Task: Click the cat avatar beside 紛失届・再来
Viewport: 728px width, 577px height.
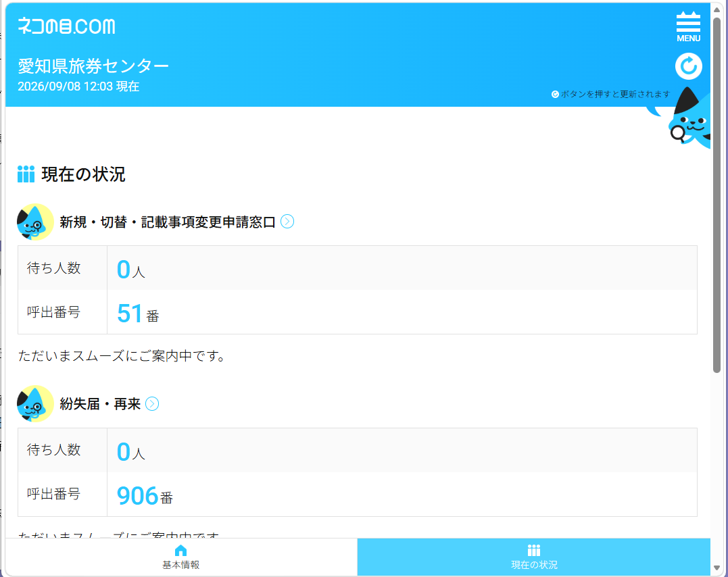Action: pos(35,404)
